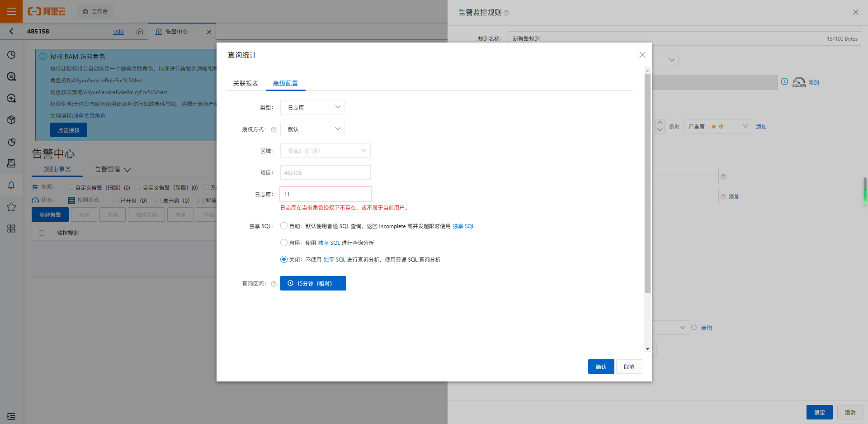
Task: Open the clock icon in left sidebar
Action: (11, 55)
